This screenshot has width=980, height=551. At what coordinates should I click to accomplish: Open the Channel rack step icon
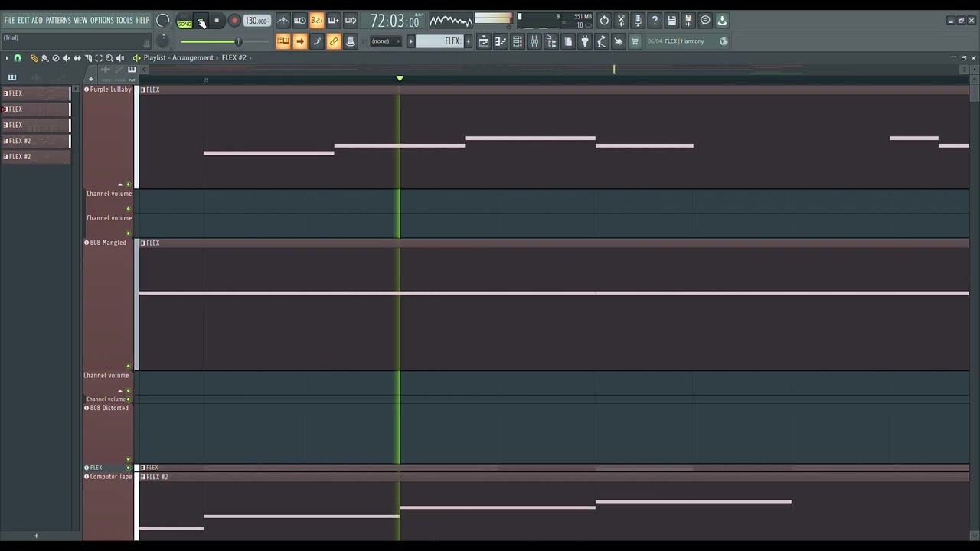coord(518,41)
